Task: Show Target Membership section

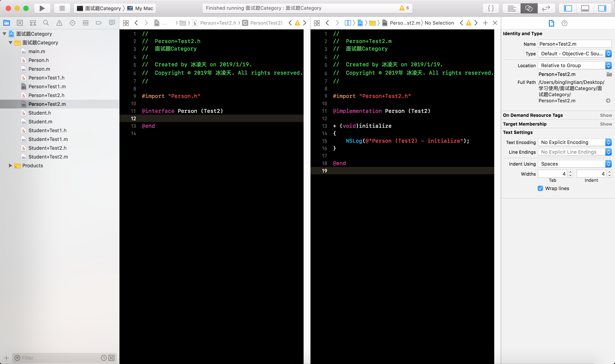Action: 606,124
